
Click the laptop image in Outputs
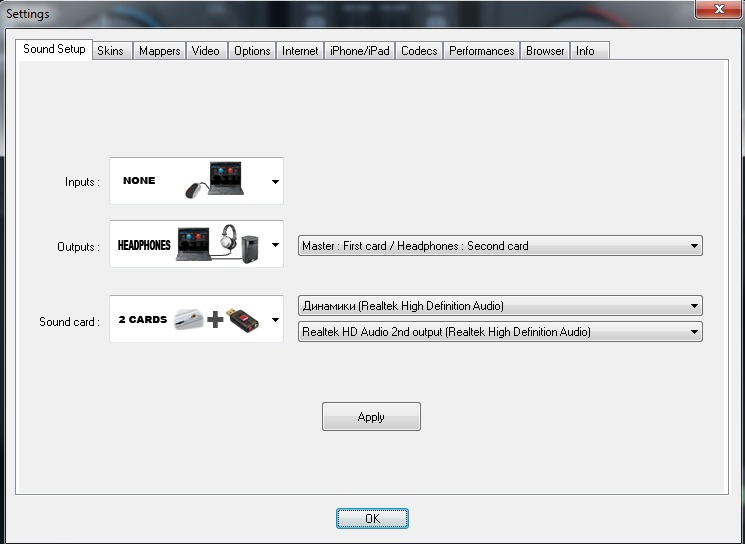pyautogui.click(x=193, y=244)
